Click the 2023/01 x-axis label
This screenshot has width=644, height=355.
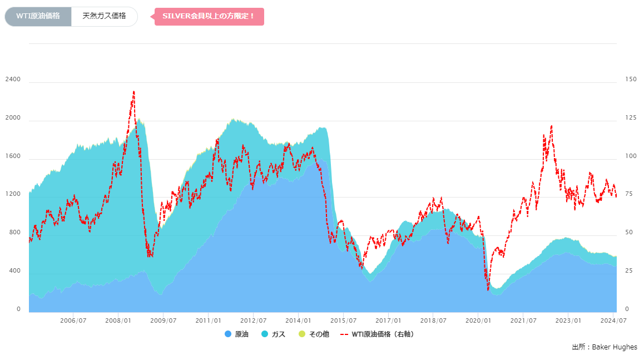coord(568,321)
